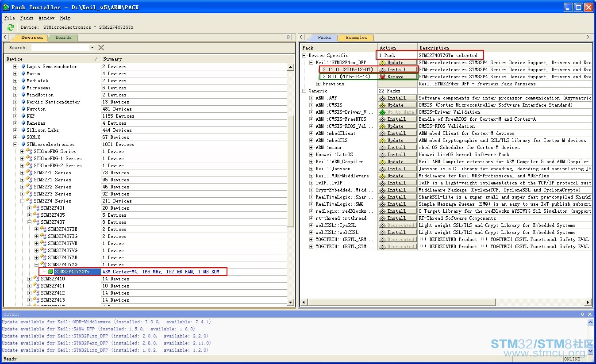596x364 pixels.
Task: Click the STM32F407ZGTx chip icon
Action: tap(51, 272)
